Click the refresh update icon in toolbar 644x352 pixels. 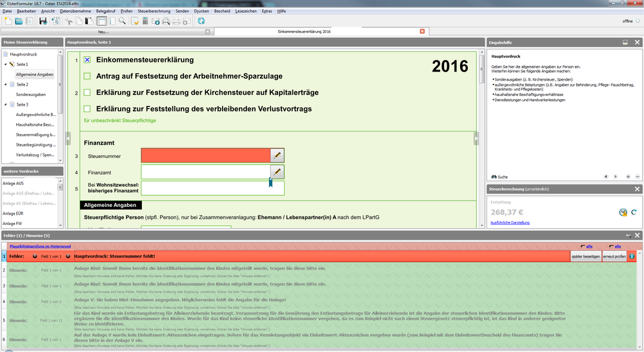[201, 21]
